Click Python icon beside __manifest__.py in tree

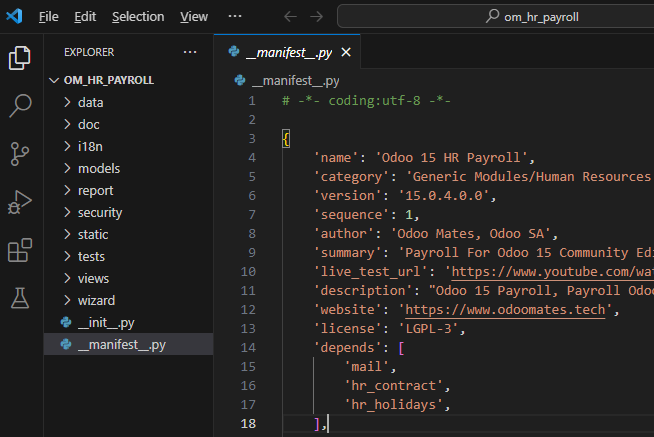coord(66,344)
